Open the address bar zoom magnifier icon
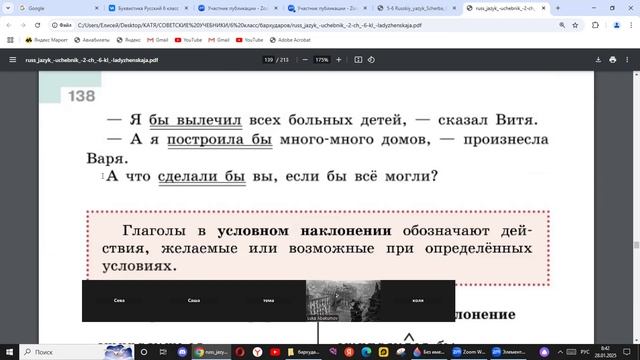This screenshot has width=640, height=360. point(562,25)
